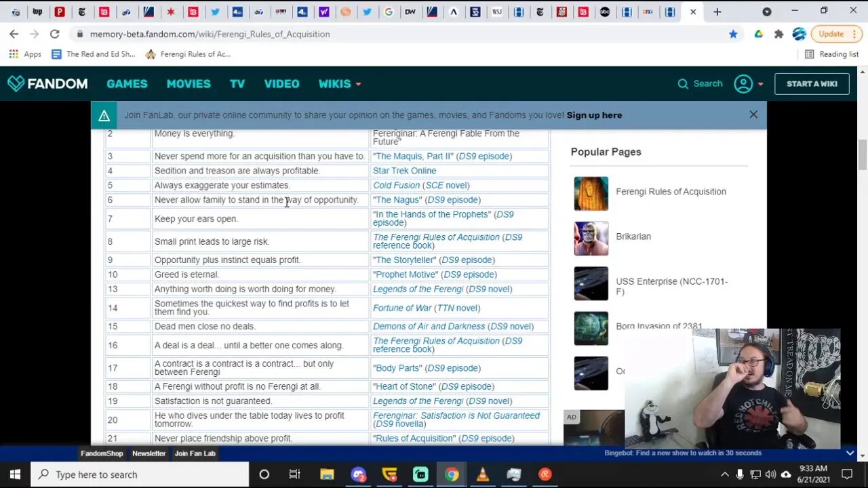
Task: Open the Windows Start menu
Action: [x=15, y=474]
